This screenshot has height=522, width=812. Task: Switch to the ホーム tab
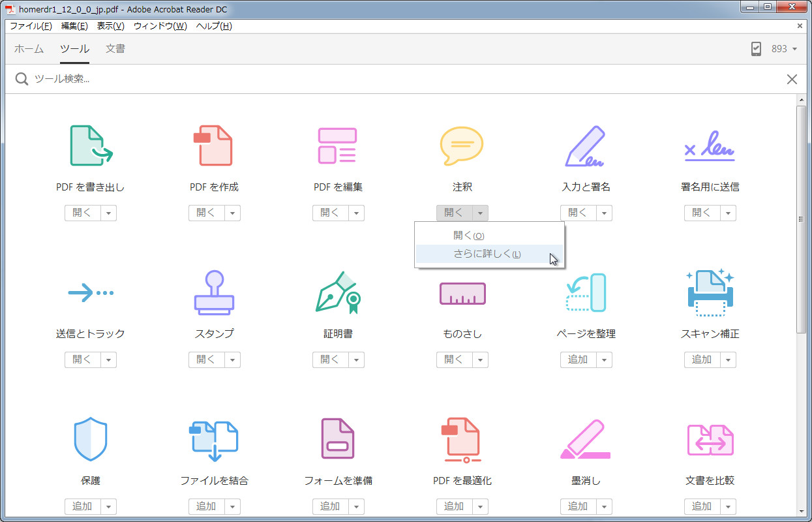click(28, 48)
